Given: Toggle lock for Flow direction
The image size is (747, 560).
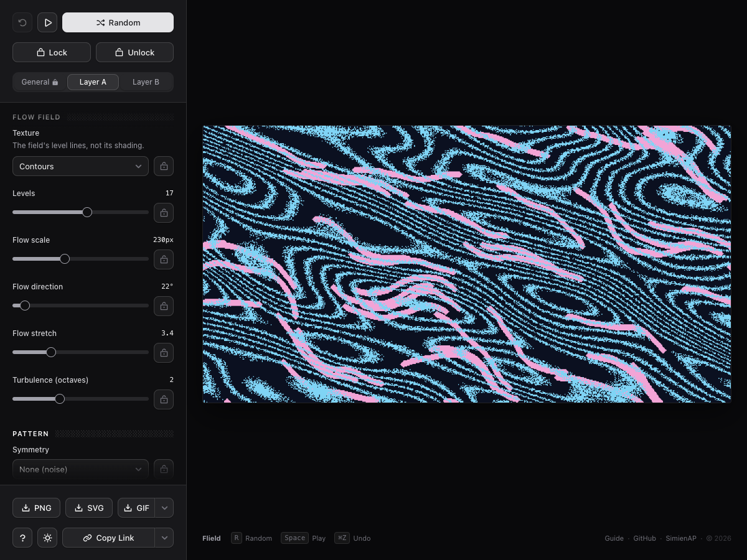Looking at the screenshot, I should tap(164, 306).
